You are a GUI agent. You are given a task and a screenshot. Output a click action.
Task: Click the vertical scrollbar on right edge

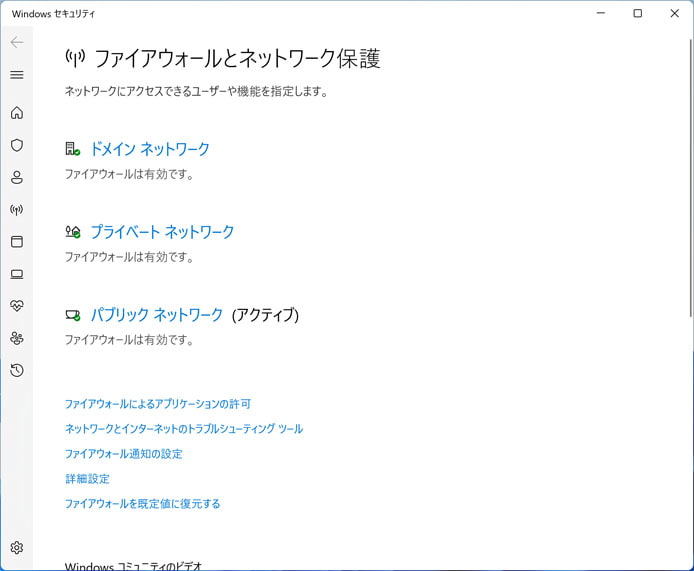690,177
